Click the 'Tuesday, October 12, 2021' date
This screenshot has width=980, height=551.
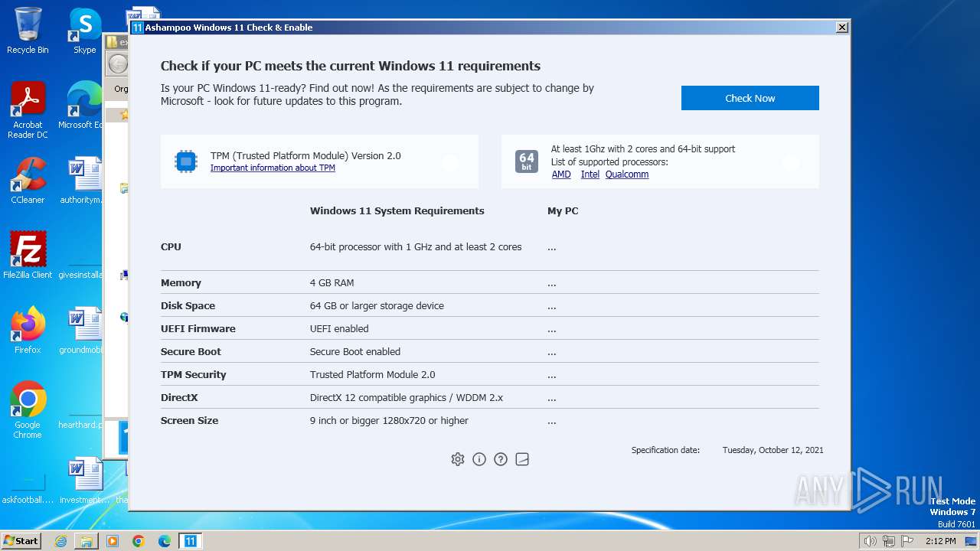click(773, 450)
